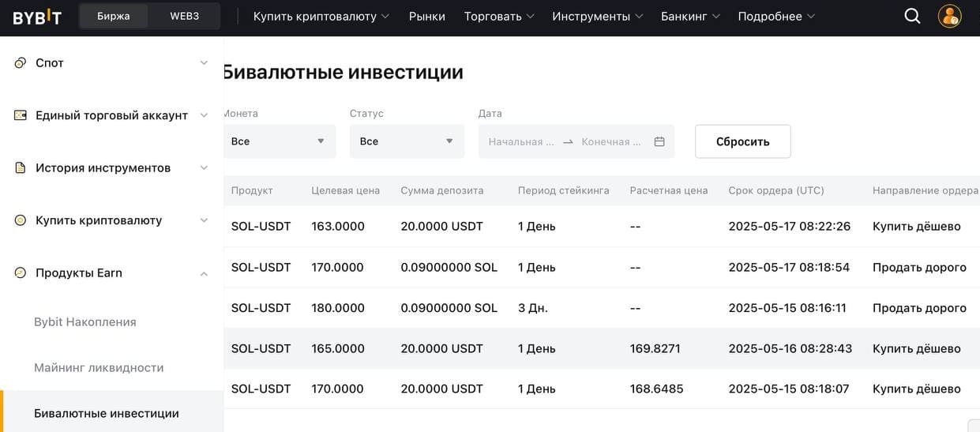Open the Купить криптовалюту top menu
980x432 pixels.
pos(321,16)
